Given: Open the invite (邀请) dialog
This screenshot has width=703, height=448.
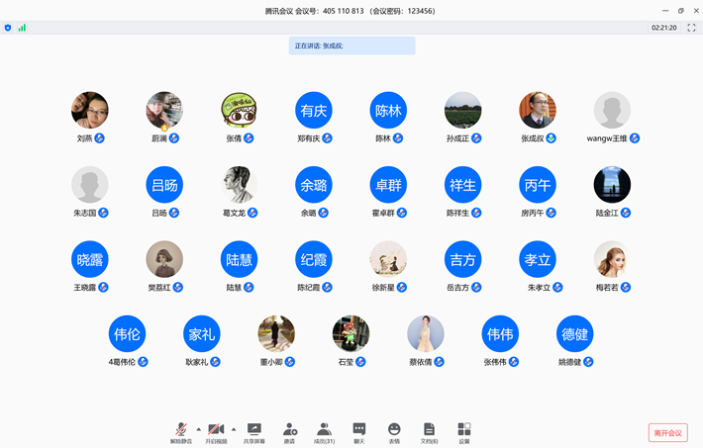Looking at the screenshot, I should coord(289,429).
